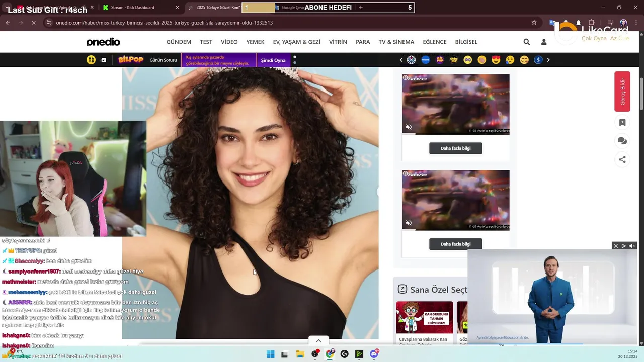This screenshot has height=362, width=644.
Task: Open the TV & SİNEMA menu
Action: coord(396,42)
